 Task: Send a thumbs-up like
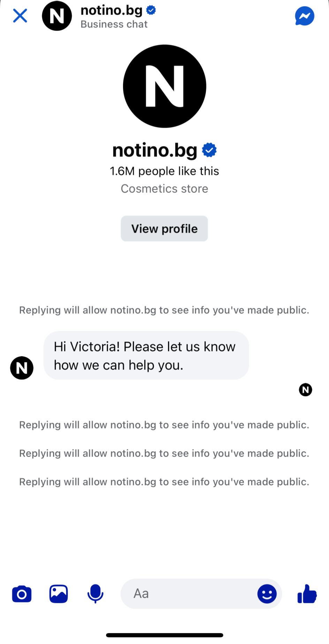tap(307, 594)
